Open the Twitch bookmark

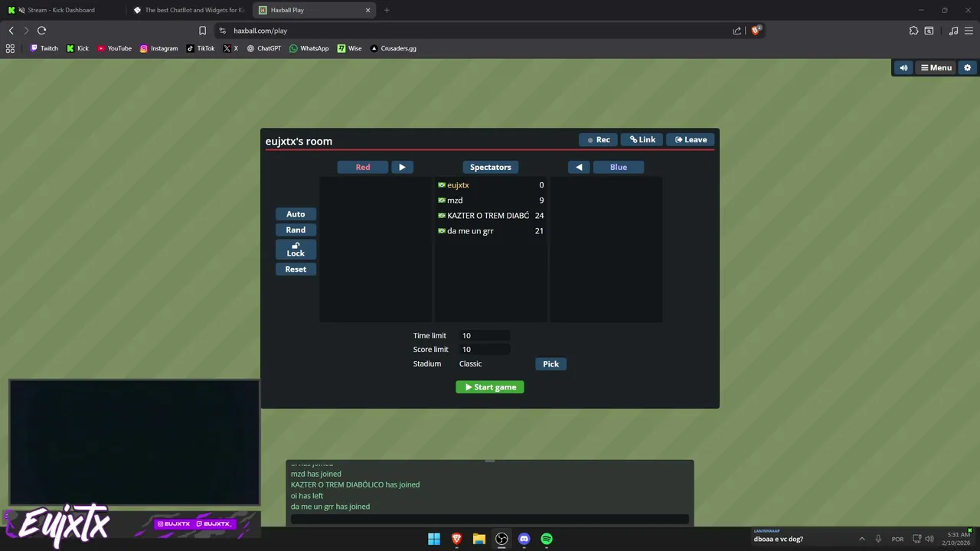coord(44,48)
